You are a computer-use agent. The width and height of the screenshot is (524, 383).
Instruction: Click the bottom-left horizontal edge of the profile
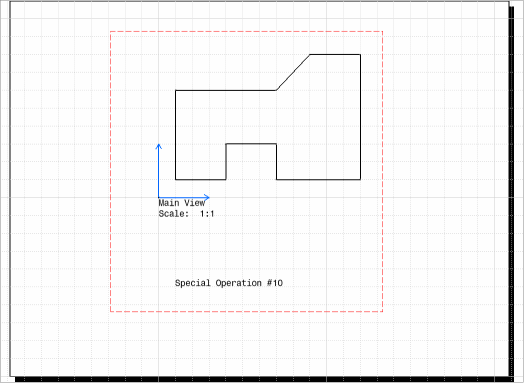201,179
